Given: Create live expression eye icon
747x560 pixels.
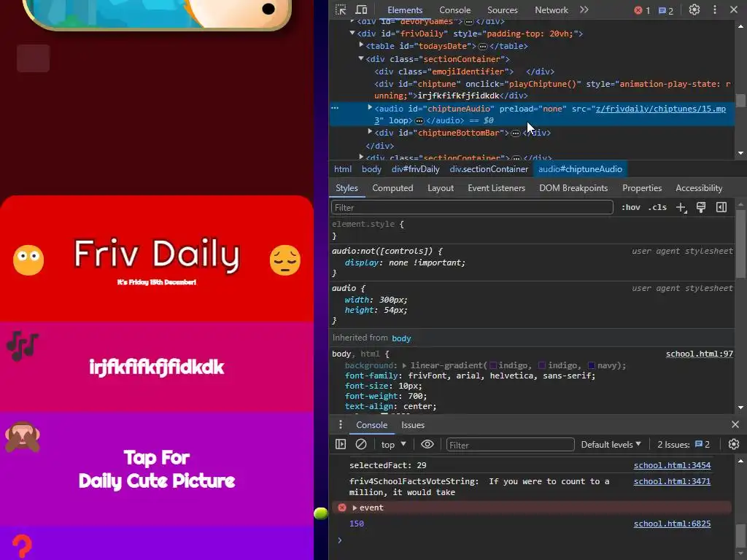Looking at the screenshot, I should 427,444.
